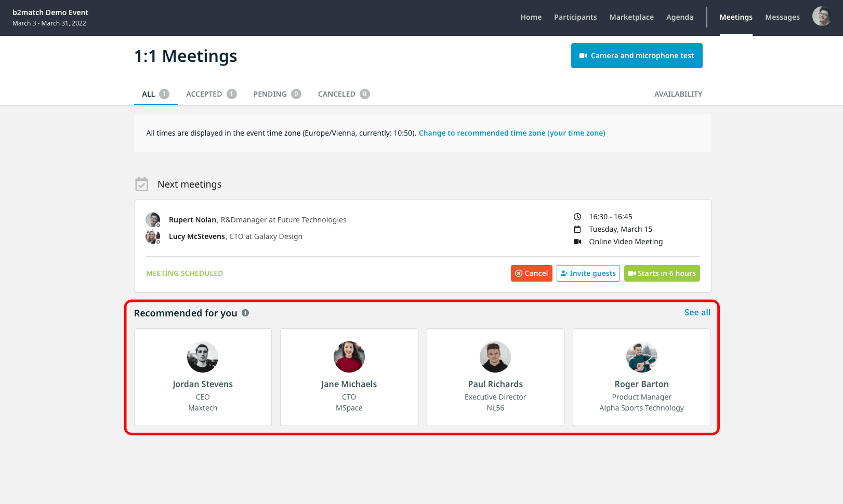The height and width of the screenshot is (504, 843).
Task: Click the clock icon next to 16:30 - 16:45
Action: click(x=577, y=217)
